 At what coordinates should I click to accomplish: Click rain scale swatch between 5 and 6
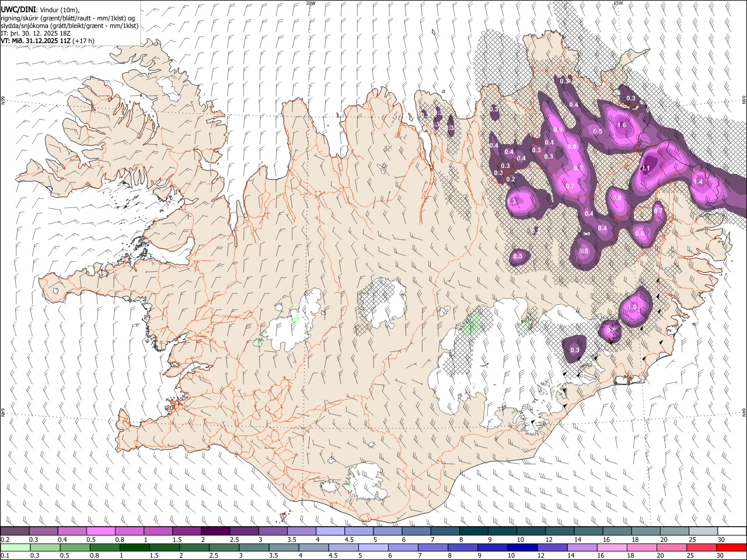click(373, 547)
